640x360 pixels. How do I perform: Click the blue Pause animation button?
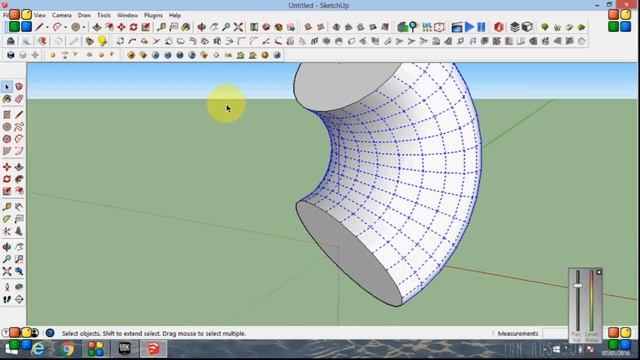[x=482, y=27]
